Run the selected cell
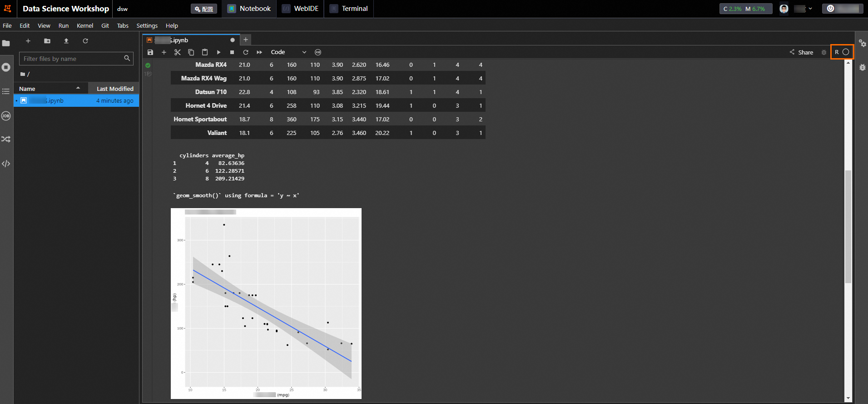 [x=218, y=52]
